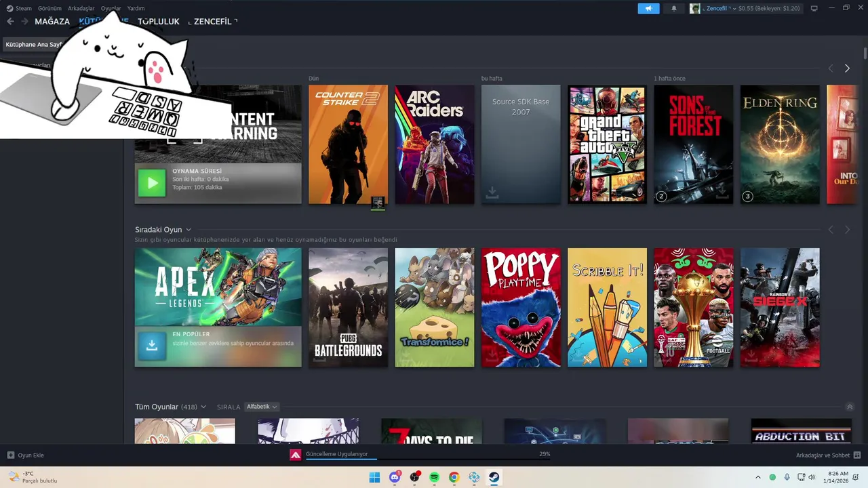Image resolution: width=868 pixels, height=488 pixels.
Task: Open the Apex Legends banner
Action: click(x=218, y=287)
